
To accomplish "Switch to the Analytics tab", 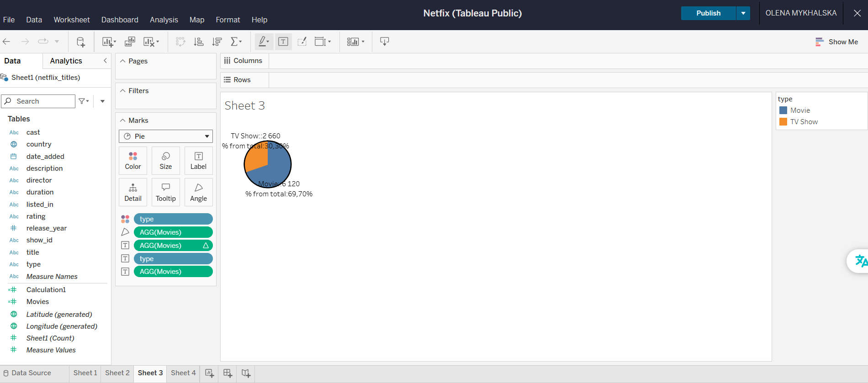I will click(66, 61).
